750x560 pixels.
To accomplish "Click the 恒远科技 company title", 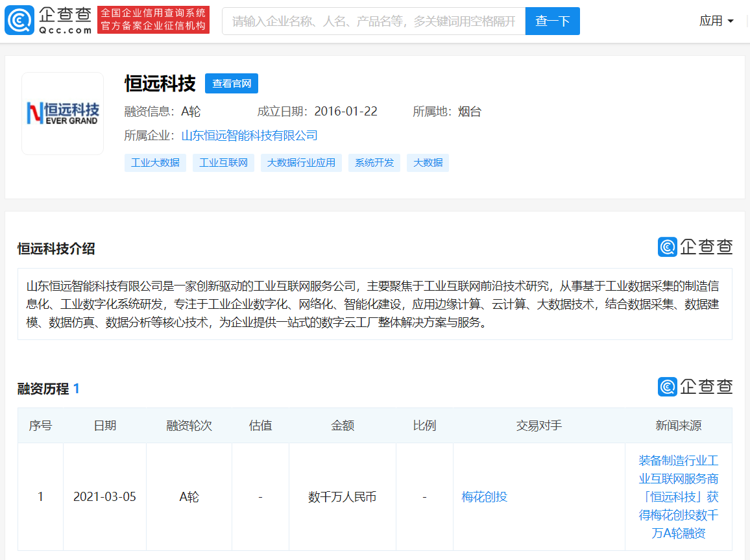I will [160, 84].
